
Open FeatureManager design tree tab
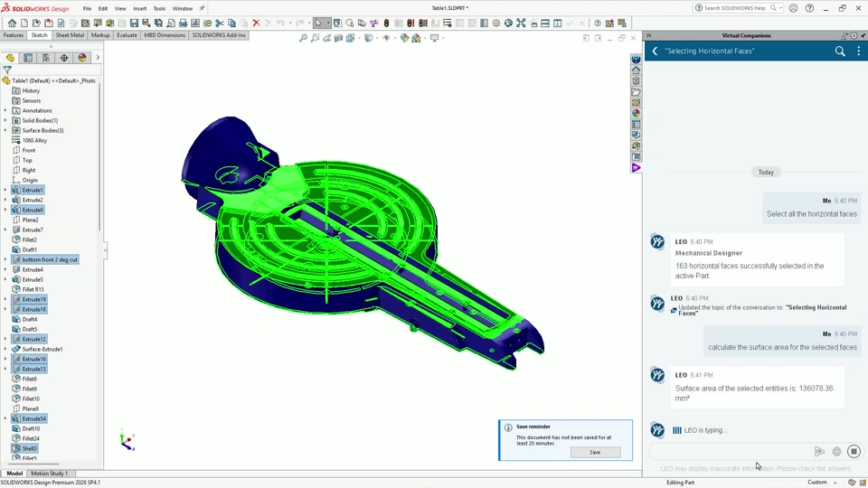point(10,58)
